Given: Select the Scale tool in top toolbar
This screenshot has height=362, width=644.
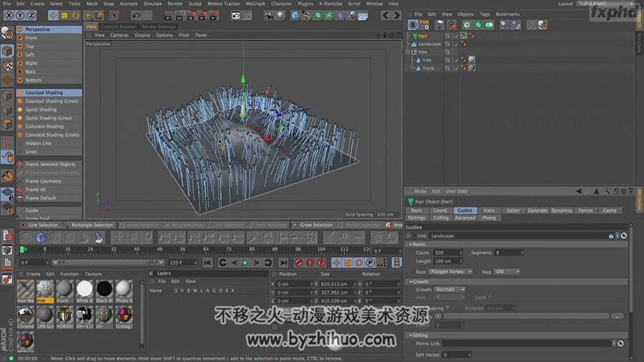Looking at the screenshot, I should (64, 16).
